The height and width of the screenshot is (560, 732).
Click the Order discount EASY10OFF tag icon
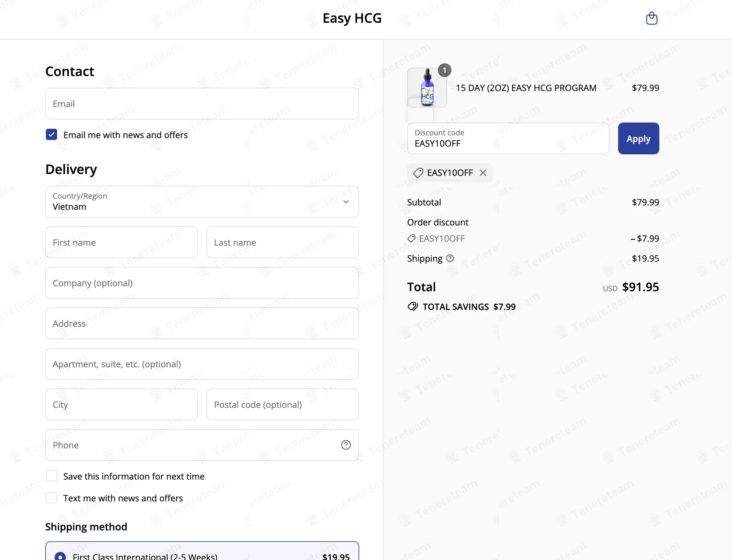pyautogui.click(x=411, y=239)
